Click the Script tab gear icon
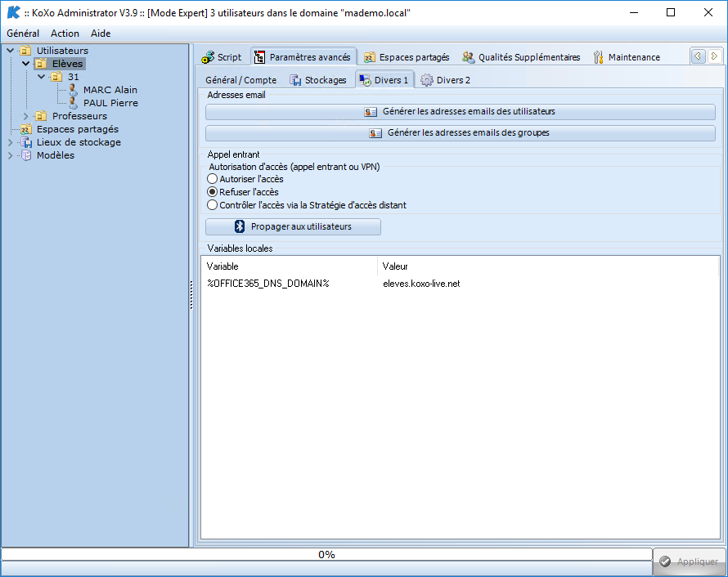Image resolution: width=728 pixels, height=577 pixels. pyautogui.click(x=208, y=57)
